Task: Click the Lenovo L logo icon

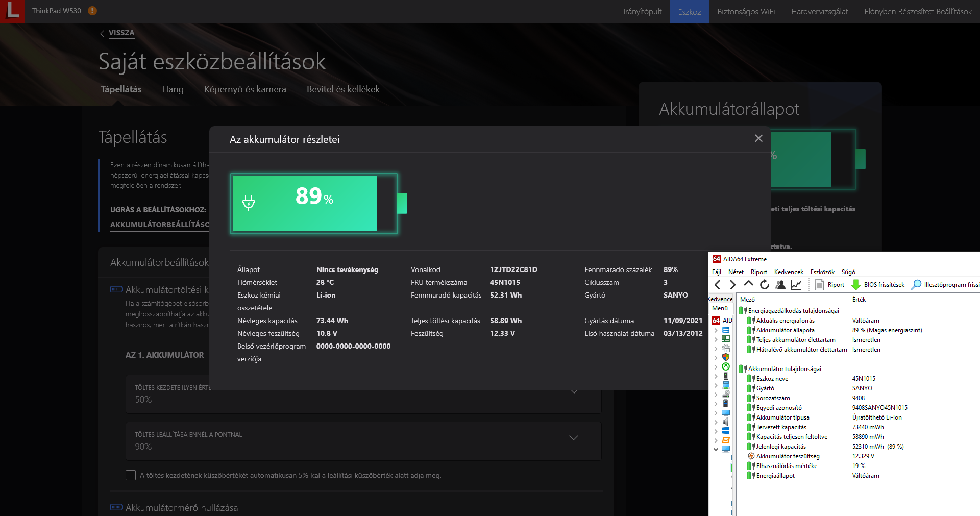Action: [x=12, y=11]
